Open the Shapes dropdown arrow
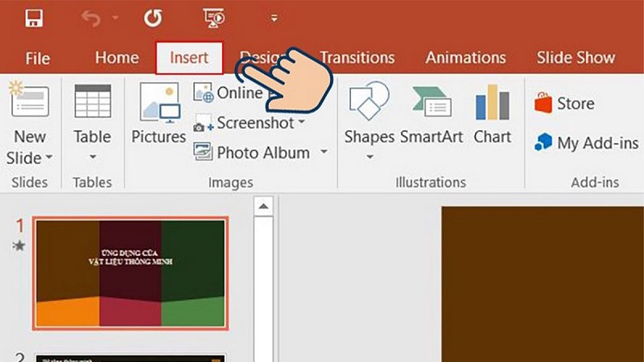The height and width of the screenshot is (362, 644). coord(369,157)
